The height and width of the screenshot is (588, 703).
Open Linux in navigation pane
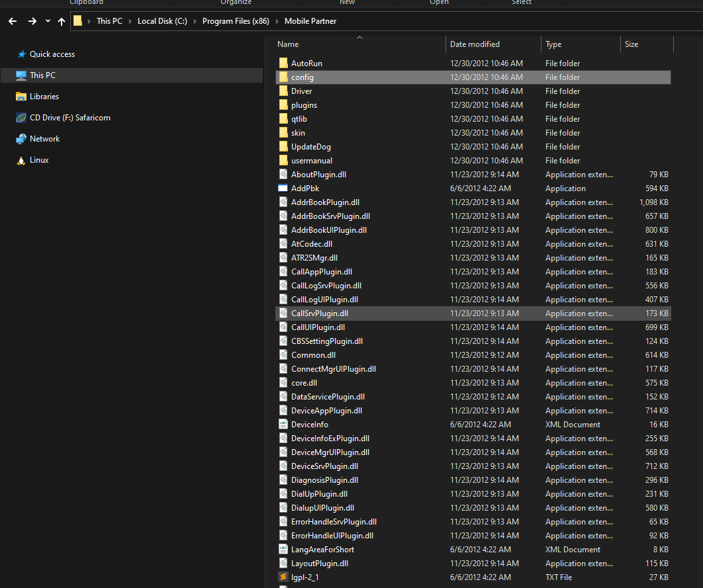[x=39, y=160]
